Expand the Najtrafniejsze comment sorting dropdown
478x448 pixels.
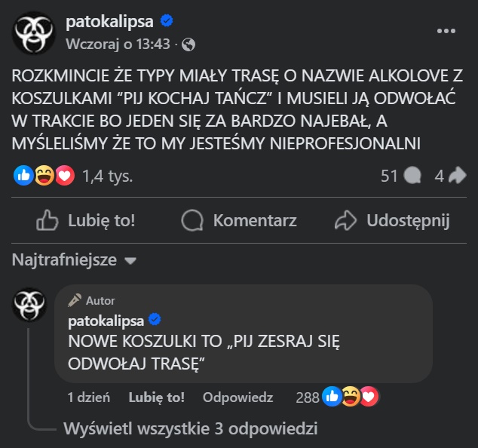point(74,260)
